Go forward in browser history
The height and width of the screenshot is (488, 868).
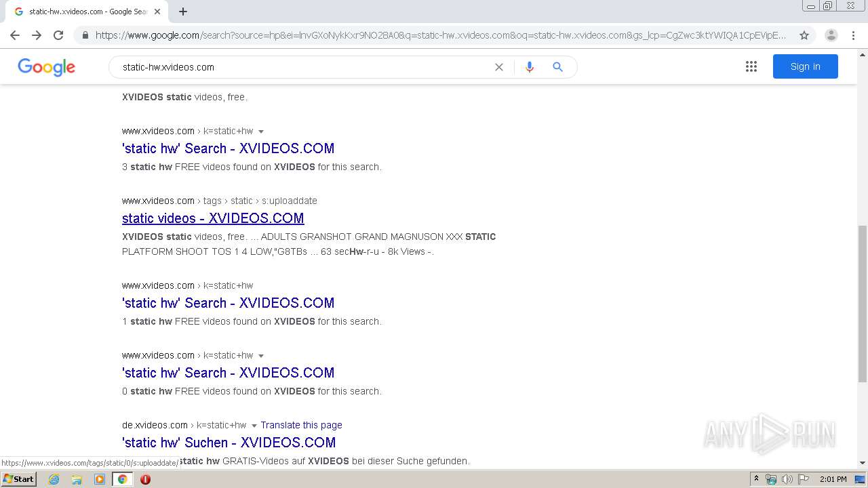point(37,35)
